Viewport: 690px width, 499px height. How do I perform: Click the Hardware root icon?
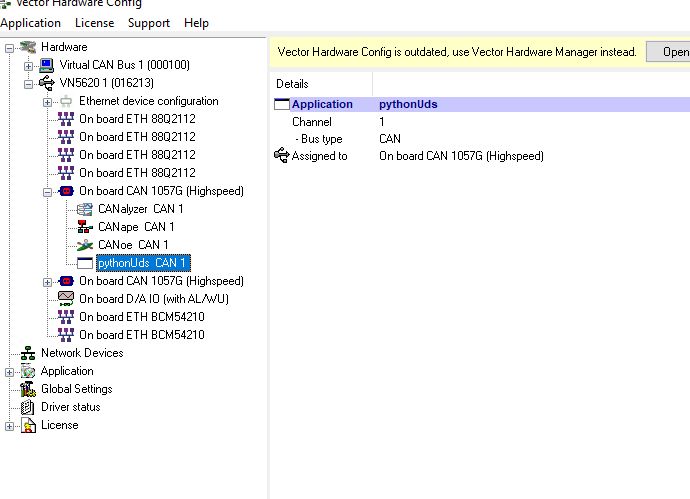coord(28,47)
